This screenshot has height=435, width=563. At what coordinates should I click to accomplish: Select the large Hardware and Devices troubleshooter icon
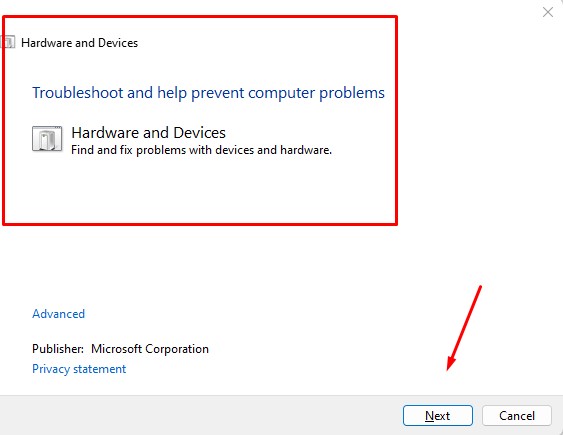coord(47,139)
